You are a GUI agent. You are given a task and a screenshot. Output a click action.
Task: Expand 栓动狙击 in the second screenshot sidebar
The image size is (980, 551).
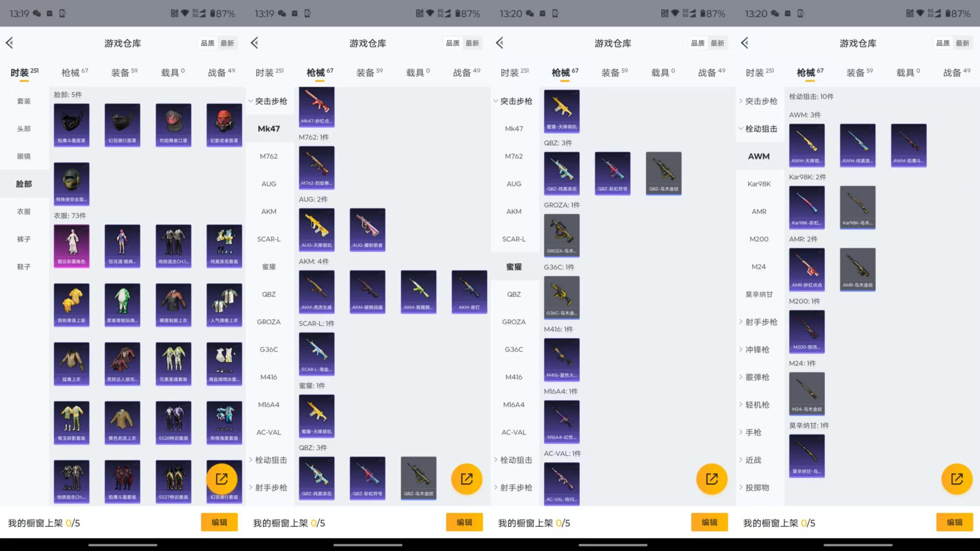coord(268,460)
